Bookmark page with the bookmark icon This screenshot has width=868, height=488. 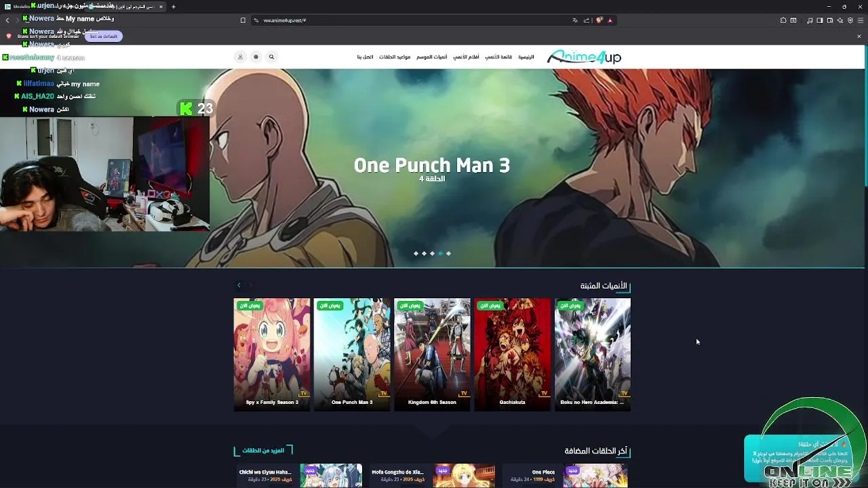[243, 20]
